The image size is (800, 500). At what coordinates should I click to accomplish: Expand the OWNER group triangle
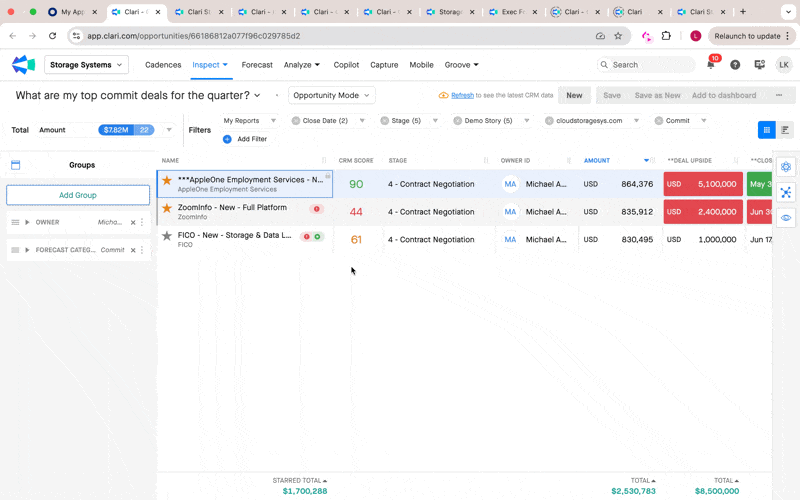[x=27, y=222]
